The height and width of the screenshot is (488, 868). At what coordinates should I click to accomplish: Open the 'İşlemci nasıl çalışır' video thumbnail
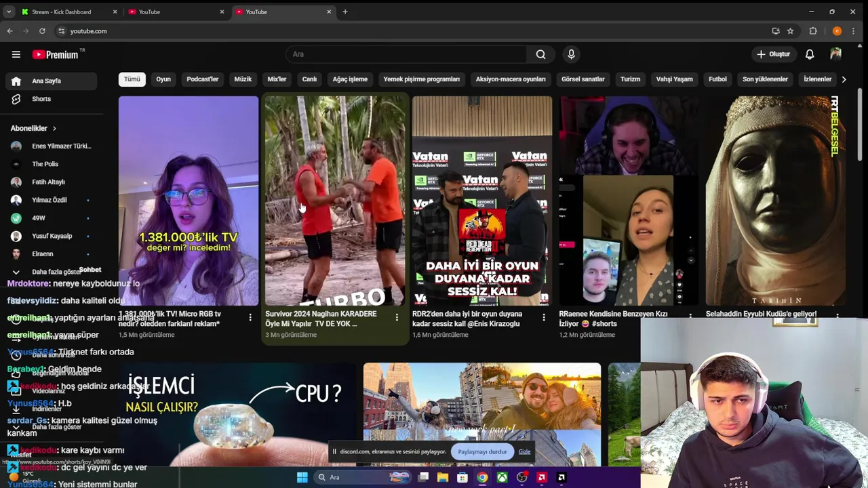[x=237, y=414]
